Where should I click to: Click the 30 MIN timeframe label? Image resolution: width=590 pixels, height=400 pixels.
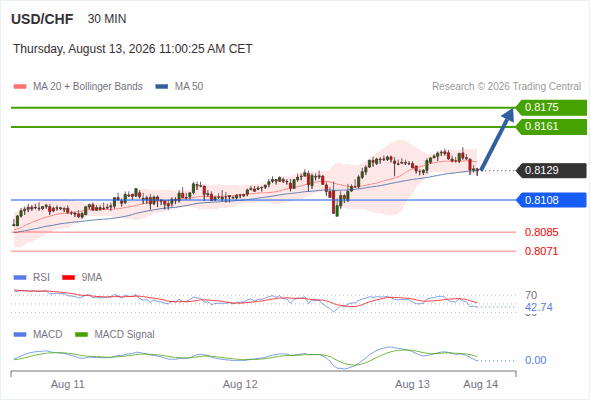click(x=107, y=19)
